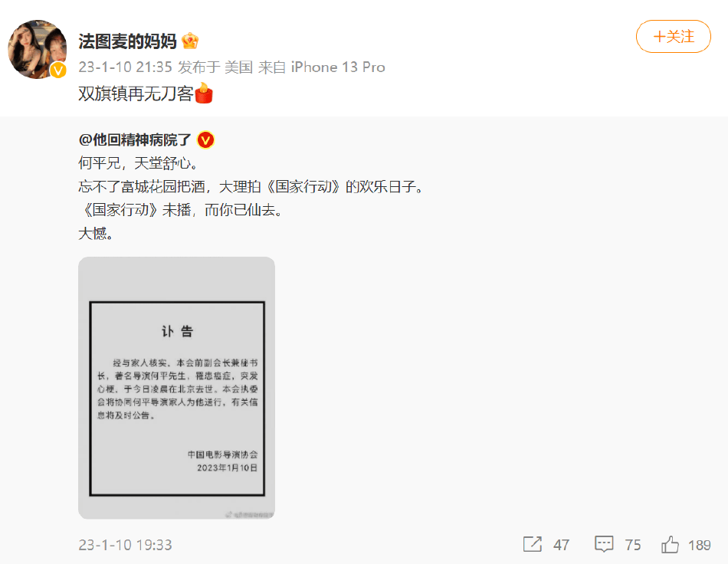Click the 关注 follow button
Screen dimensions: 728x564
point(674,36)
